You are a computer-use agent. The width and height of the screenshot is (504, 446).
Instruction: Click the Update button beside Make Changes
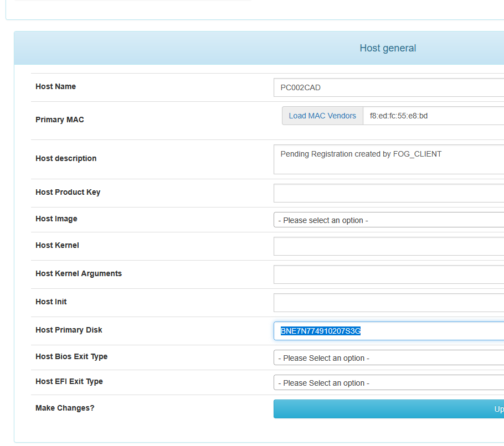[x=389, y=409]
